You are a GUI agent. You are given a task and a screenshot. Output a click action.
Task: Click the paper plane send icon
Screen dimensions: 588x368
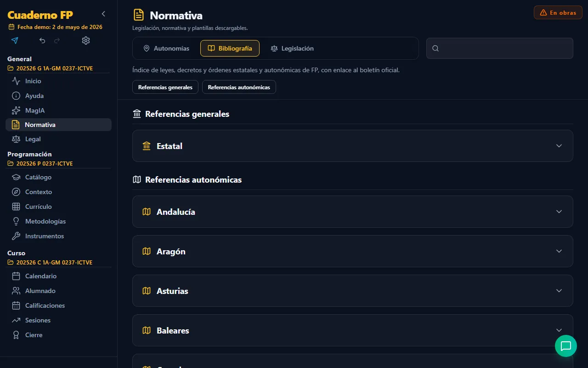point(15,40)
